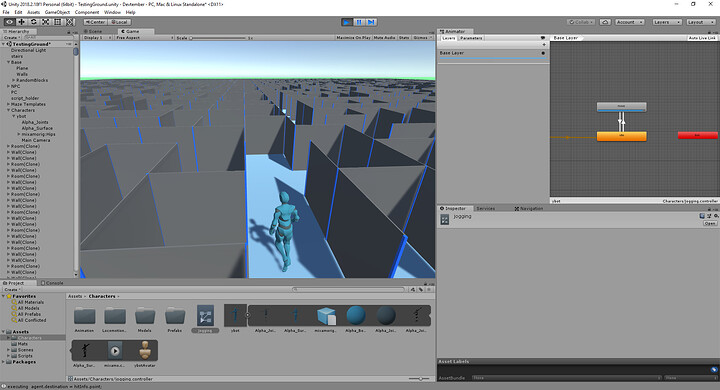
Task: Click the Prefabs folder icon
Action: pos(175,316)
